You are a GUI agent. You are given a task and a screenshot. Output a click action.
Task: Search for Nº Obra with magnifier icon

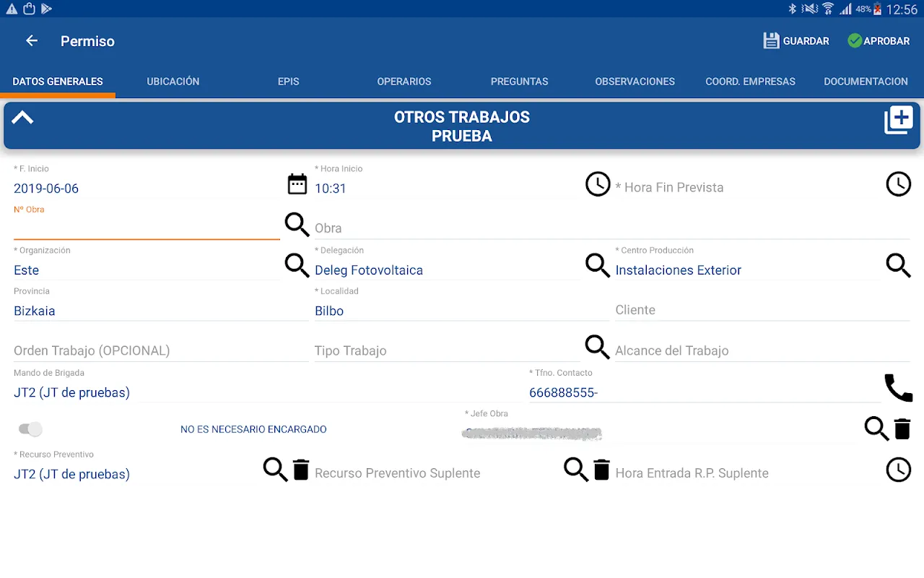(x=297, y=225)
